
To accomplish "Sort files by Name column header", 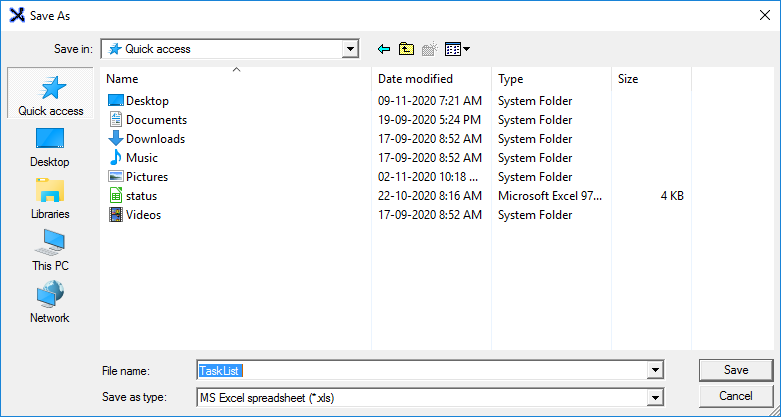I will coord(122,79).
